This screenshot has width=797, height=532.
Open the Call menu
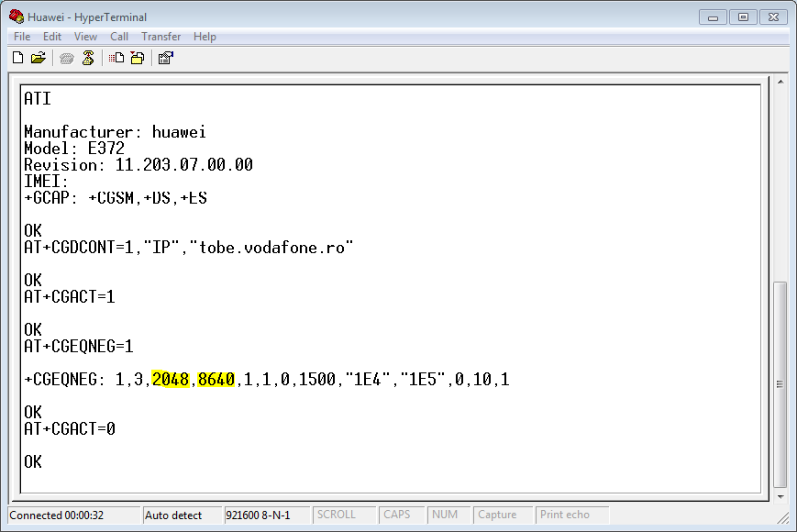coord(119,37)
